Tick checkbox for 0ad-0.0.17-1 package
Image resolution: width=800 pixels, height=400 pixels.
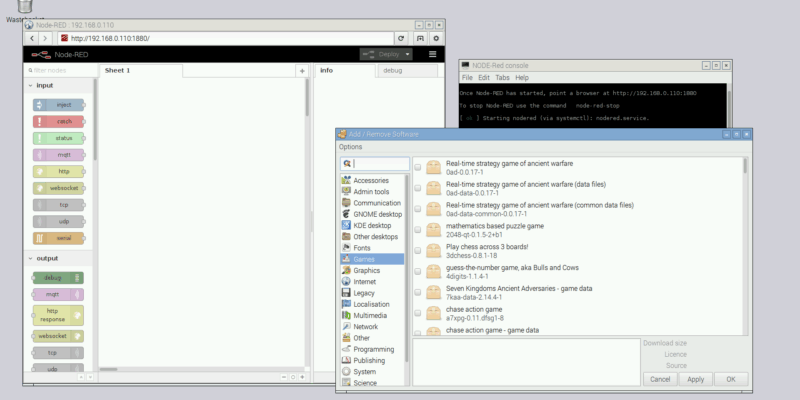point(418,167)
